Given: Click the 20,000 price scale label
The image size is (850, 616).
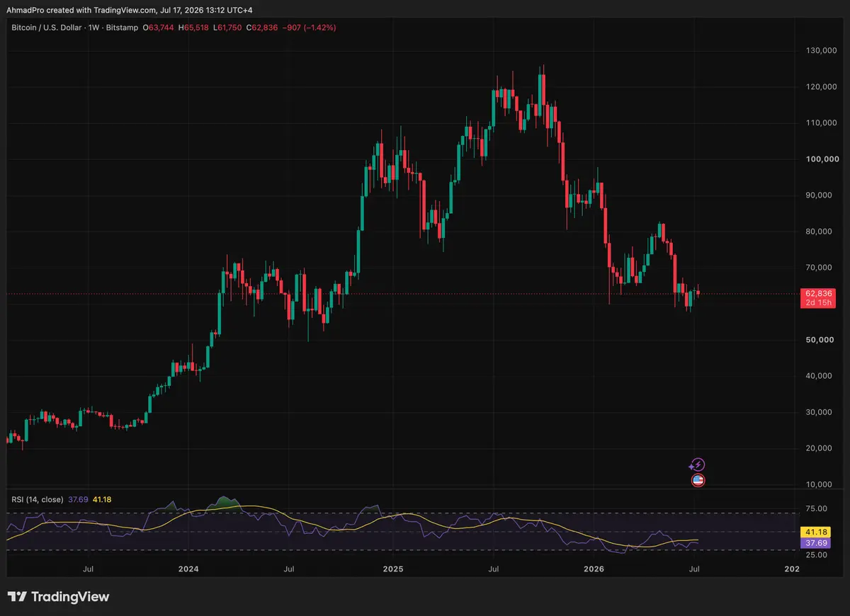Looking at the screenshot, I should pos(819,448).
